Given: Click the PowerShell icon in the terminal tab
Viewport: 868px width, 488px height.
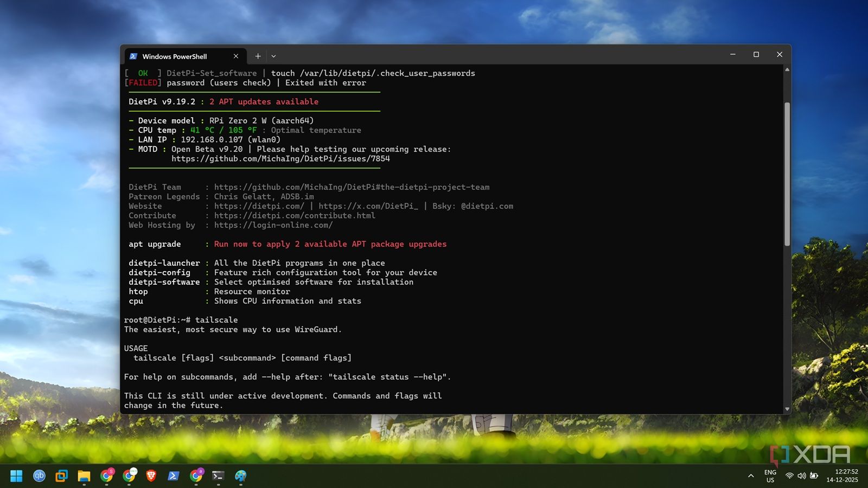Looking at the screenshot, I should (x=133, y=56).
